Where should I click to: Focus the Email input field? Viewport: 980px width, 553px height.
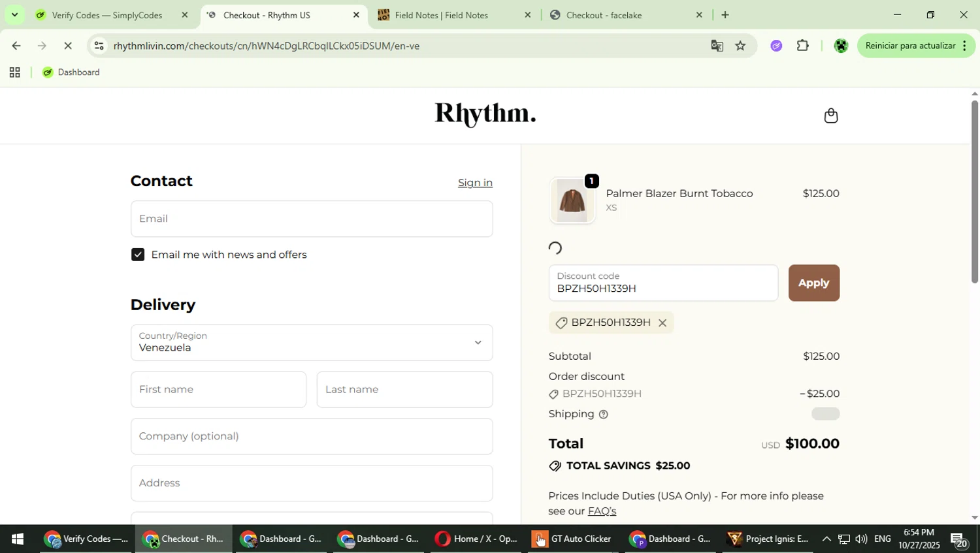pyautogui.click(x=312, y=219)
